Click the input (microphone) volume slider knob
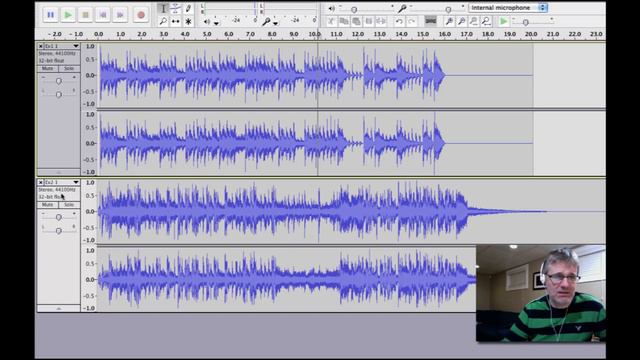The width and height of the screenshot is (640, 360). [x=448, y=9]
